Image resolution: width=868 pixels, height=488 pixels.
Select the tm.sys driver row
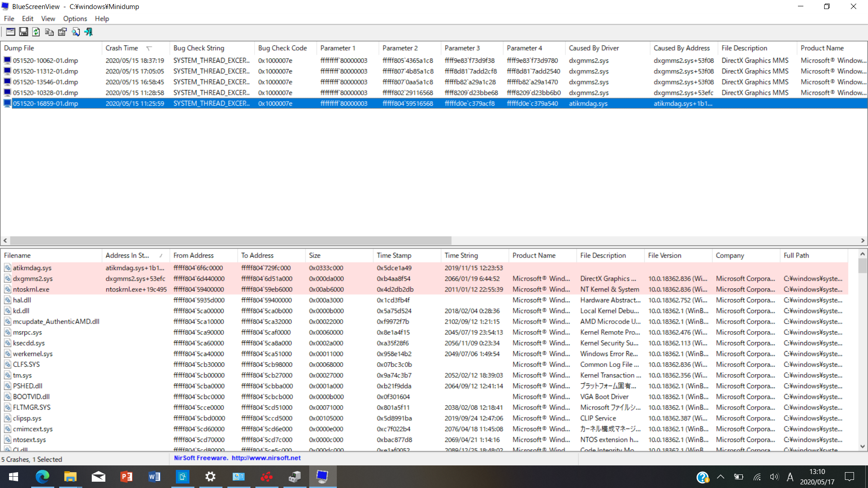pos(424,375)
